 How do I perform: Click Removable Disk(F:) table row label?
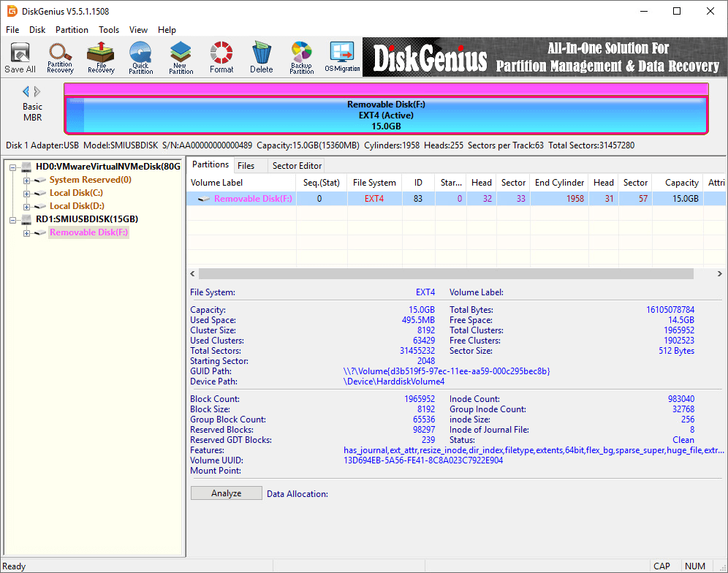tap(253, 199)
